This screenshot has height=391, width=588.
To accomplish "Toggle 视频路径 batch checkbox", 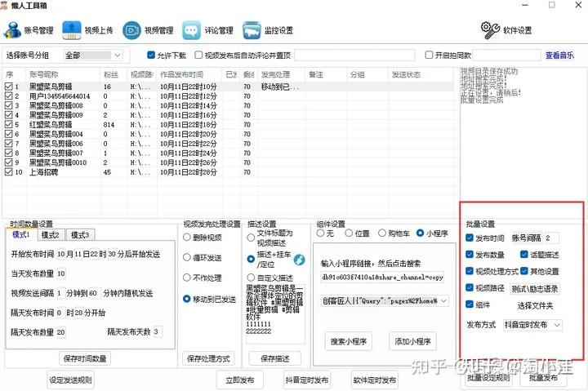I will point(469,288).
